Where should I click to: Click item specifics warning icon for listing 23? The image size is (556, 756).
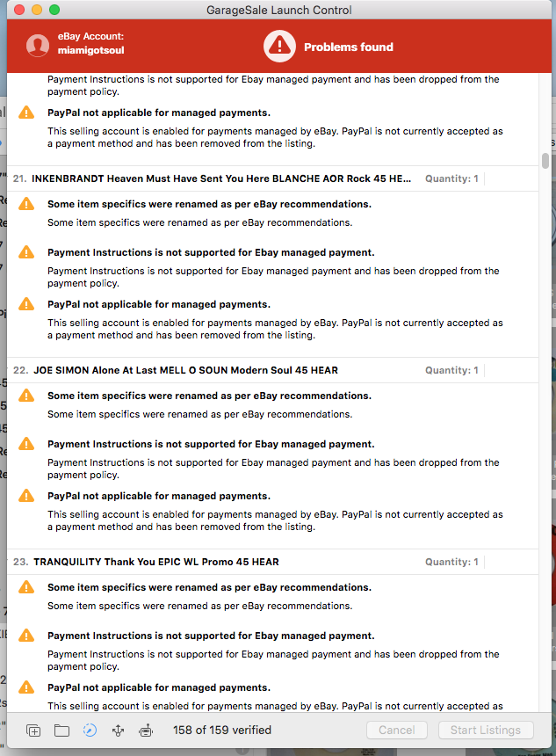pos(26,587)
